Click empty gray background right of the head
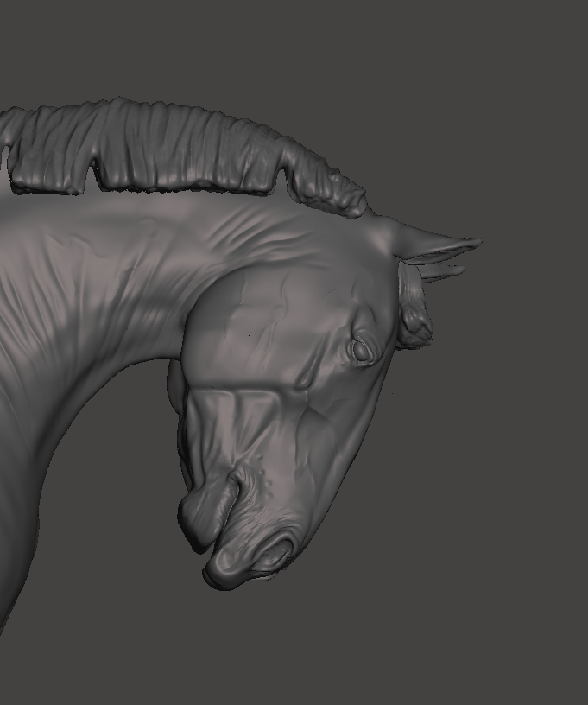The width and height of the screenshot is (588, 705). click(x=518, y=432)
